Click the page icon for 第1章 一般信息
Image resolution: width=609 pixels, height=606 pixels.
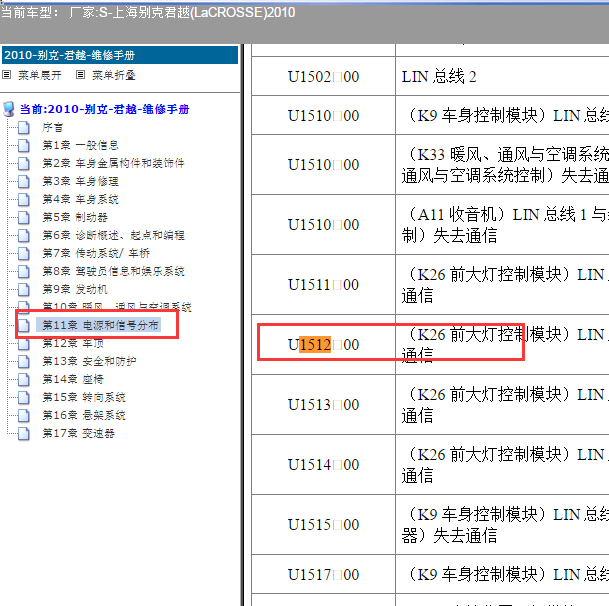tap(24, 145)
